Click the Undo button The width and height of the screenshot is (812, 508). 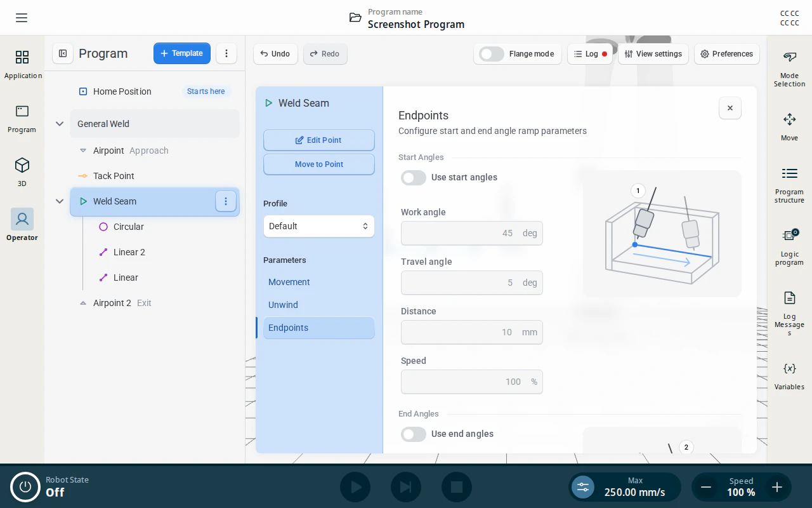click(x=275, y=54)
